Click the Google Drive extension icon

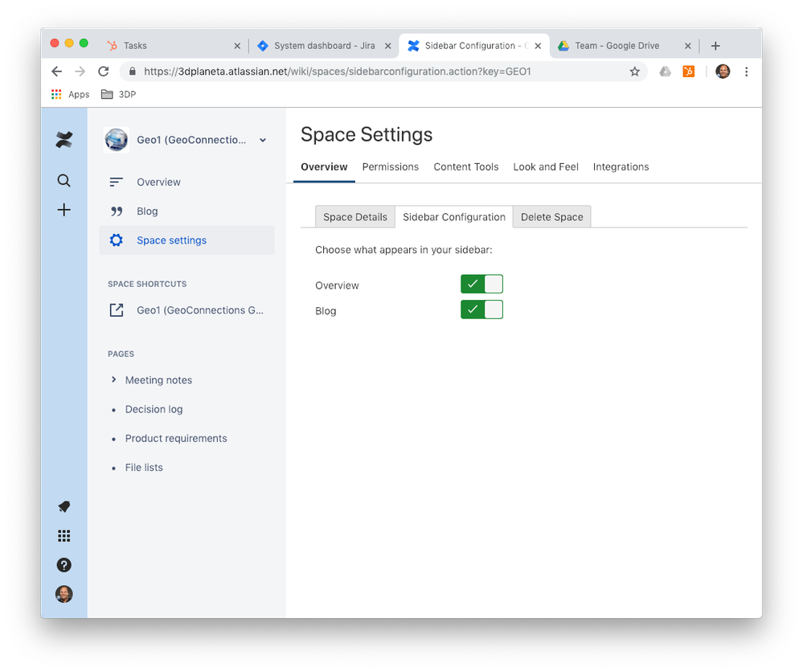click(x=665, y=72)
